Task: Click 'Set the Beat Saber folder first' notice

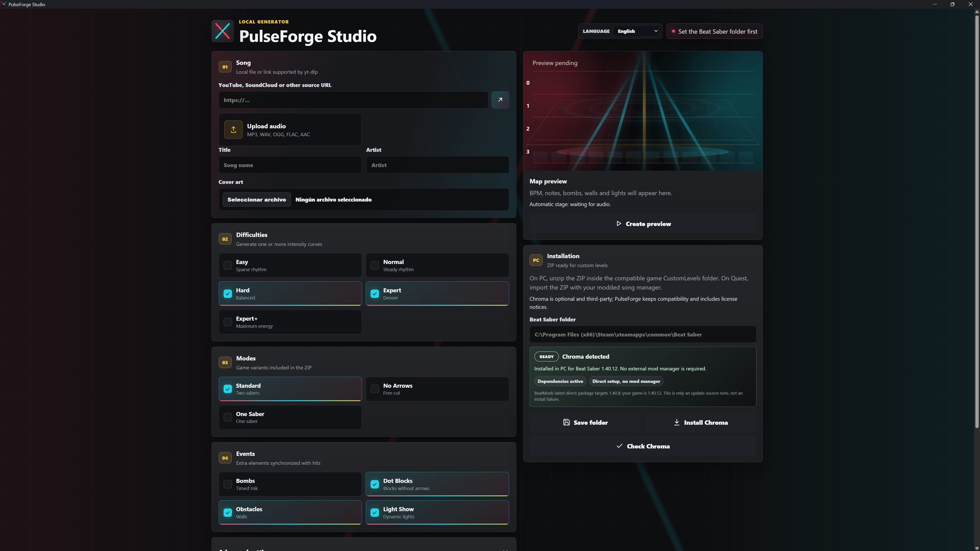Action: (715, 31)
